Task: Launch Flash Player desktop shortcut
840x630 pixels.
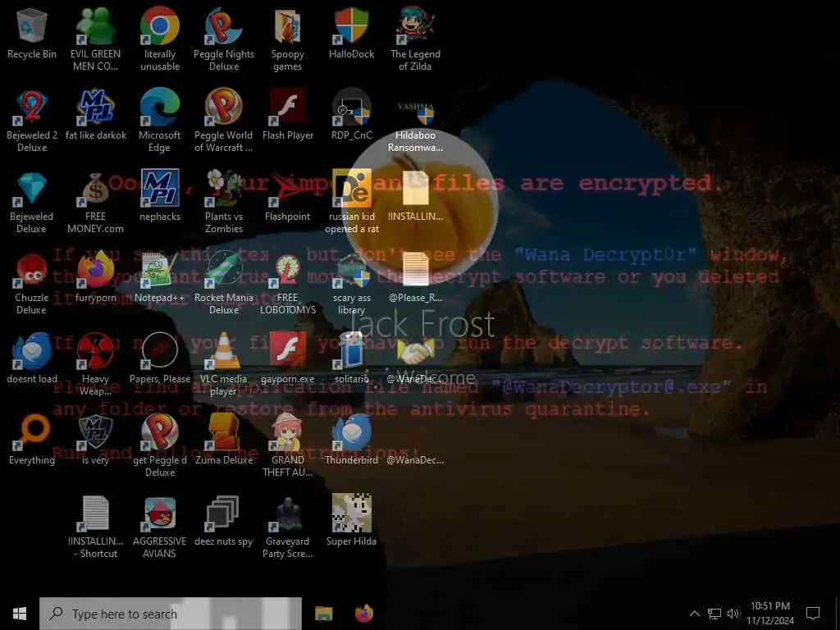Action: (288, 115)
